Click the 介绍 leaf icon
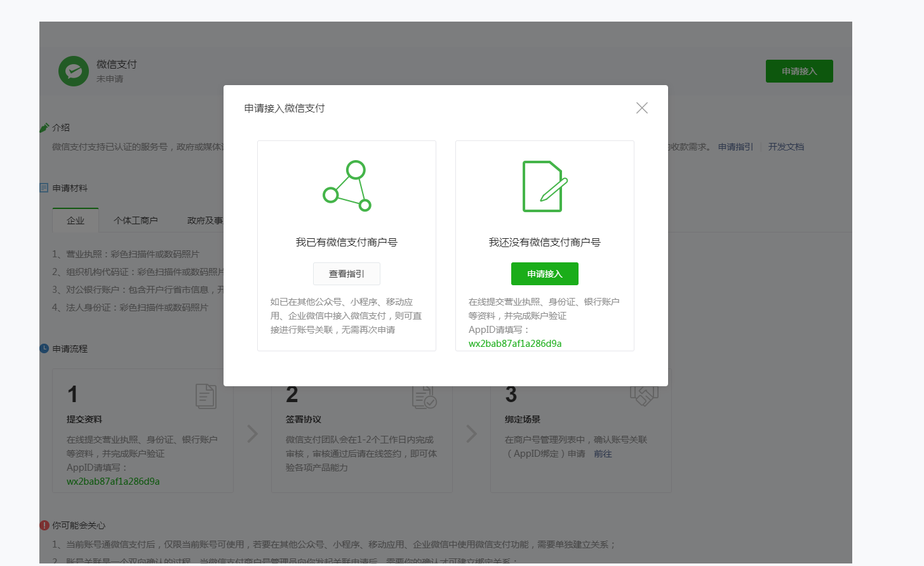Screen dimensions: 924x566 pyautogui.click(x=44, y=128)
